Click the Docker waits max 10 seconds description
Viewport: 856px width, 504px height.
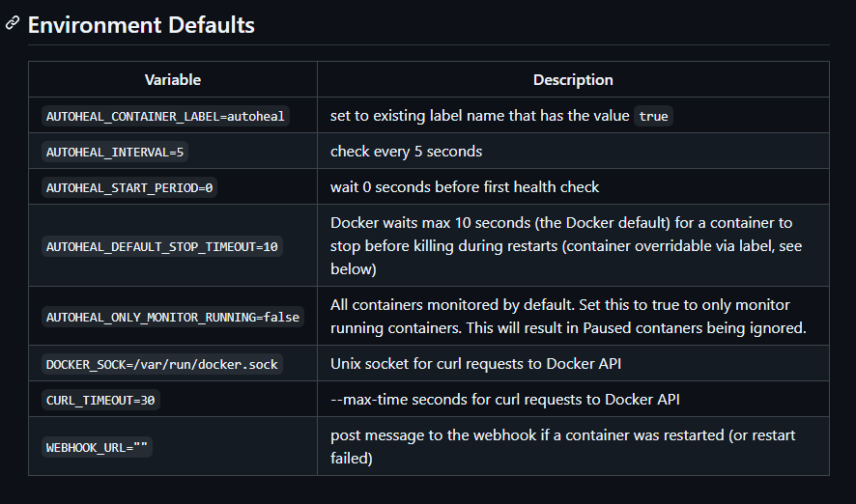point(566,245)
